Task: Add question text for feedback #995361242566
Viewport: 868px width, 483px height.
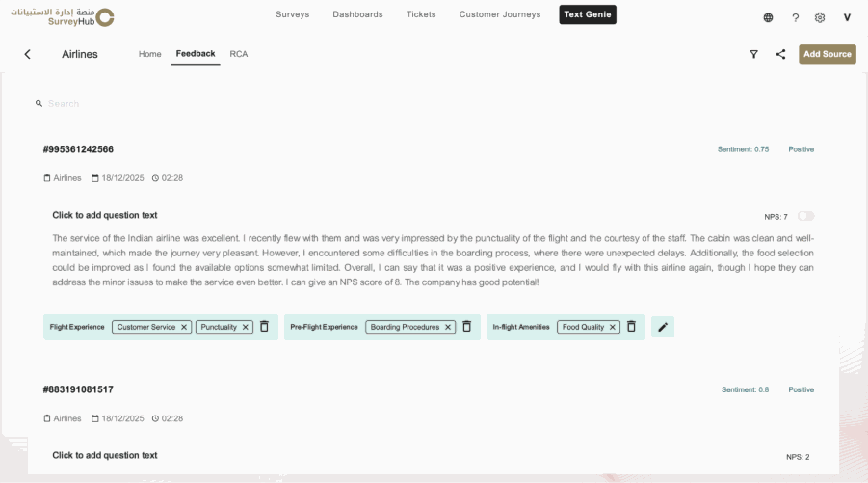Action: (105, 215)
